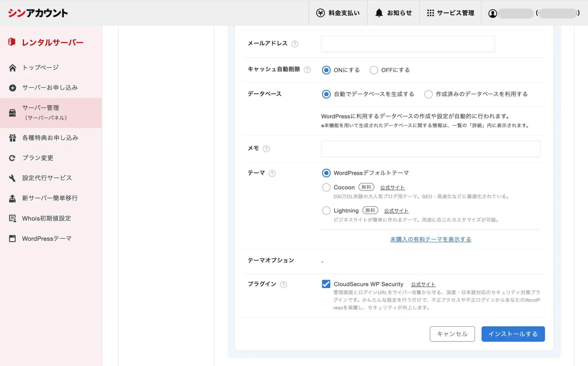Click the help icon beside キャッシュ自動削除
Image resolution: width=588 pixels, height=366 pixels.
(307, 70)
